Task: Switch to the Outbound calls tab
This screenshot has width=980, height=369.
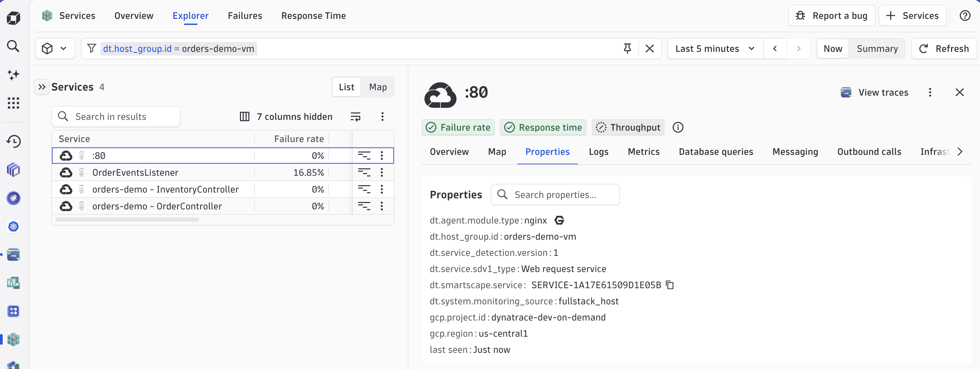Action: pos(869,152)
